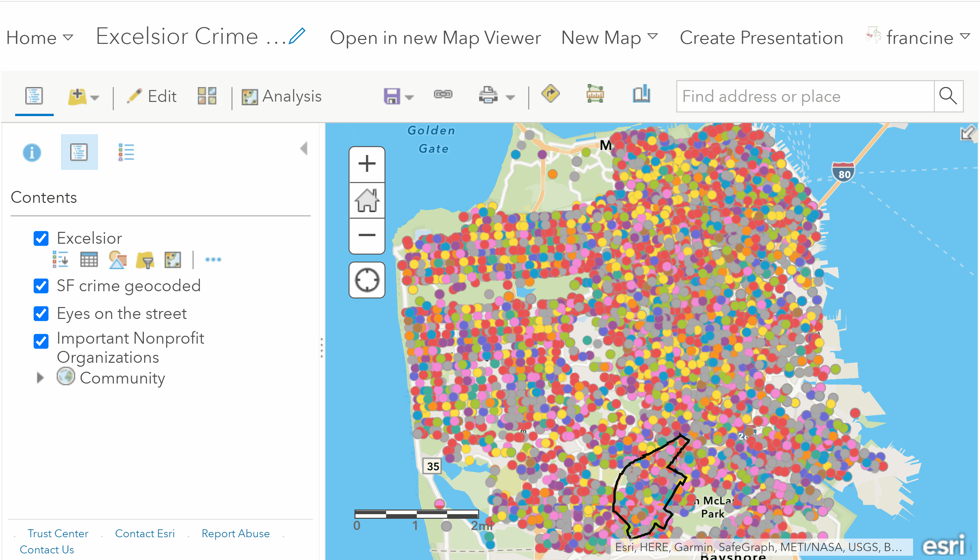Screen dimensions: 980x560
Task: Toggle Eyes on the street layer
Action: pyautogui.click(x=41, y=313)
